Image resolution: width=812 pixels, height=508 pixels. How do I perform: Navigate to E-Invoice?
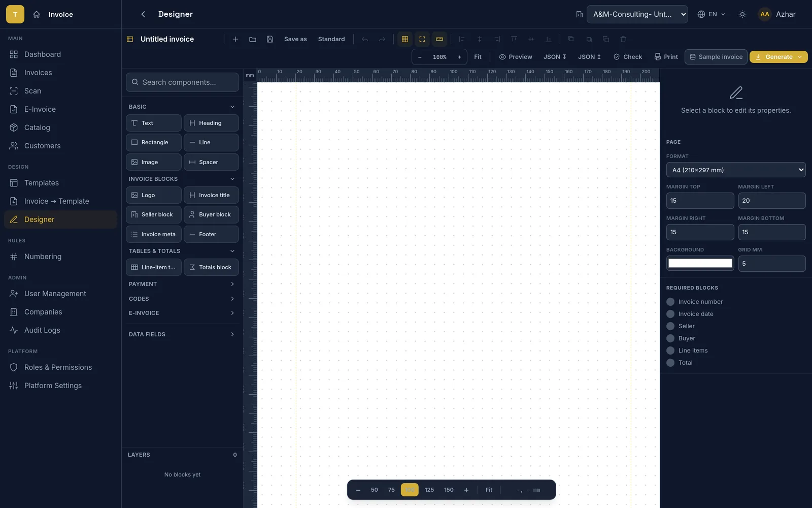click(x=60, y=109)
